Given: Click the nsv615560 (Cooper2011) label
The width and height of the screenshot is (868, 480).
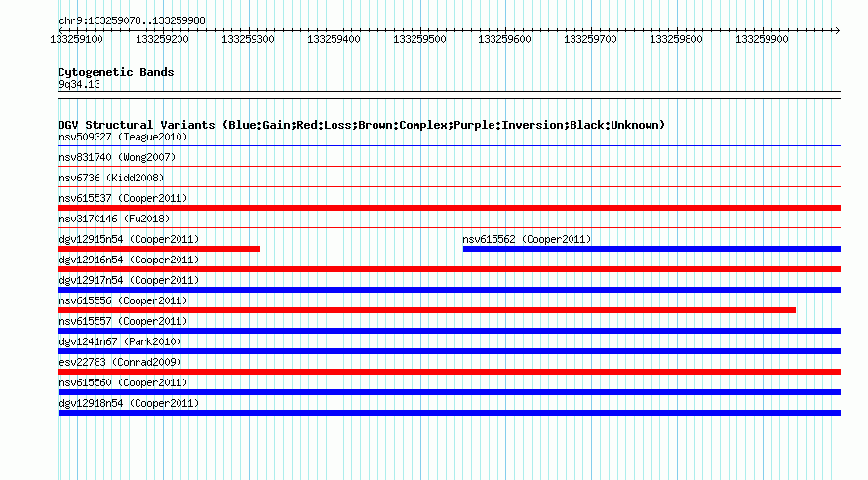Looking at the screenshot, I should click(x=123, y=382).
